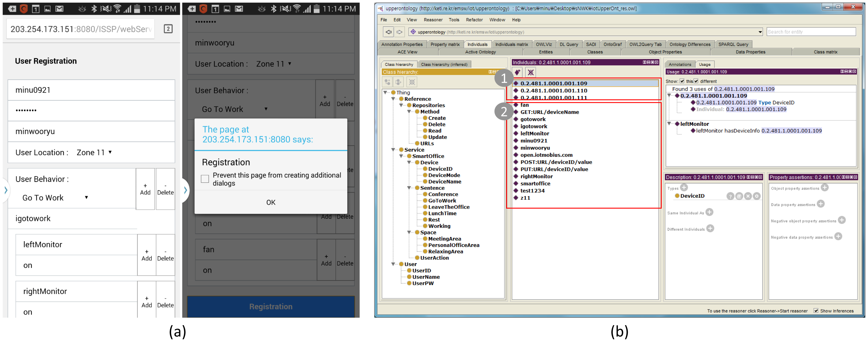This screenshot has height=342, width=868.
Task: Click the back navigation arrow in Protégé
Action: (x=388, y=32)
